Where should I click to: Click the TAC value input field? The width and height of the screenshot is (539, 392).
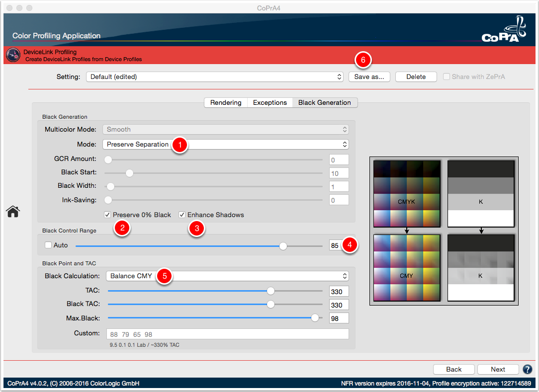[x=339, y=291]
